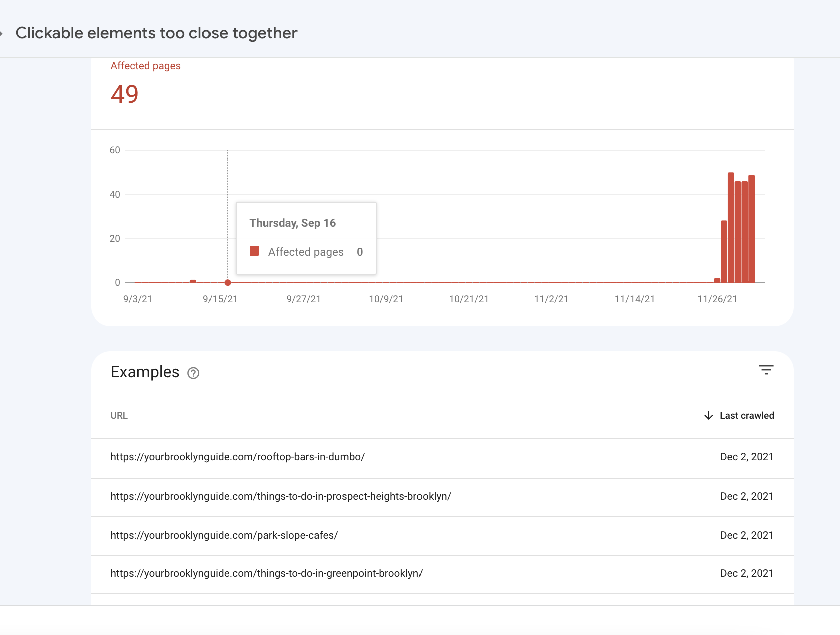Click the small bar near 9/15/21

click(x=193, y=281)
